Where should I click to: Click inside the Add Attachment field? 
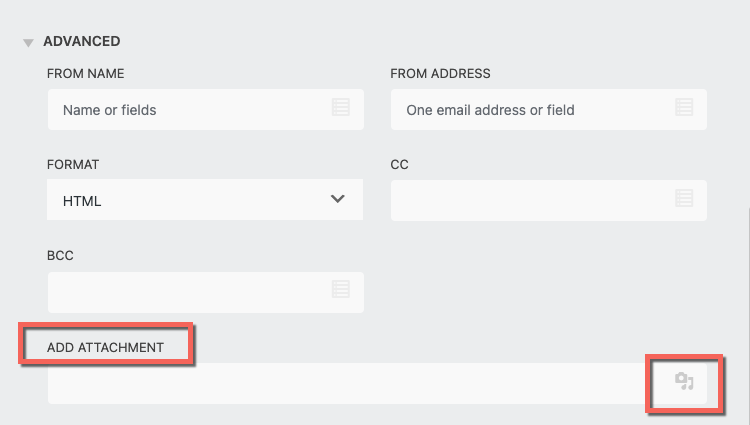coord(340,384)
